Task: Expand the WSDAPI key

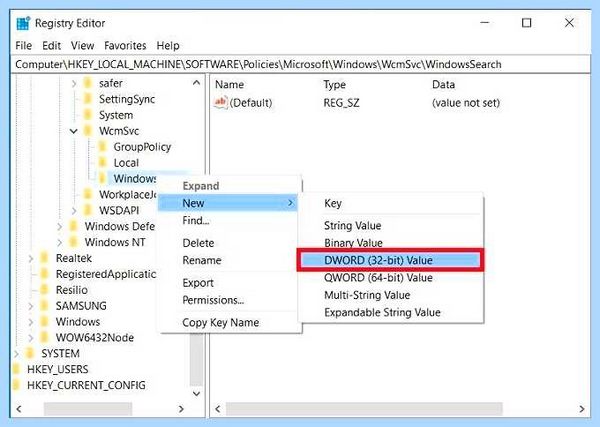Action: pos(74,210)
